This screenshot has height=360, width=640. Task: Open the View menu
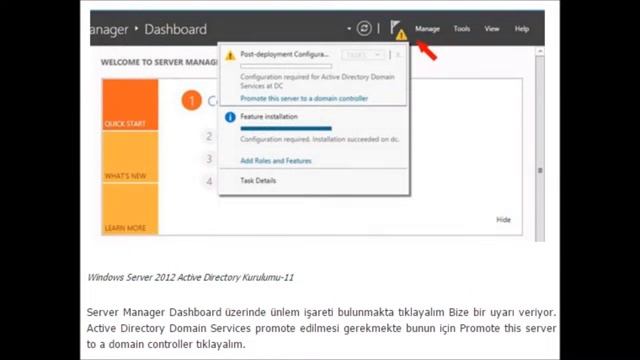(492, 29)
